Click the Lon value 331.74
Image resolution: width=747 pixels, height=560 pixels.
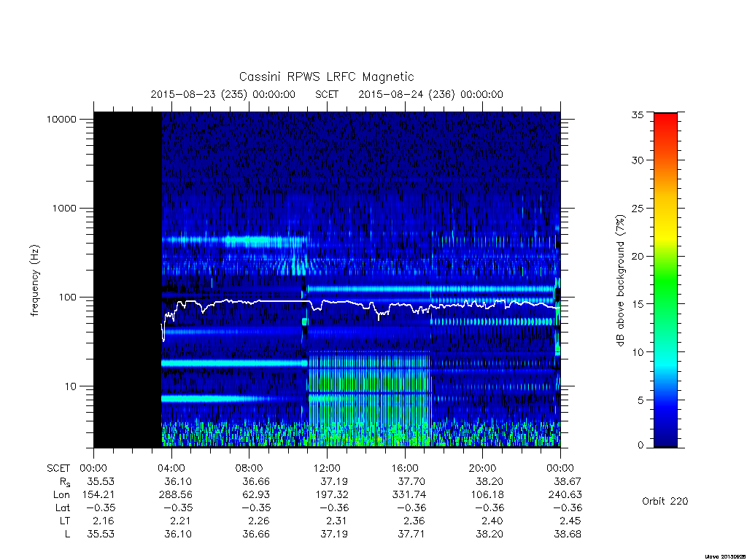point(409,495)
